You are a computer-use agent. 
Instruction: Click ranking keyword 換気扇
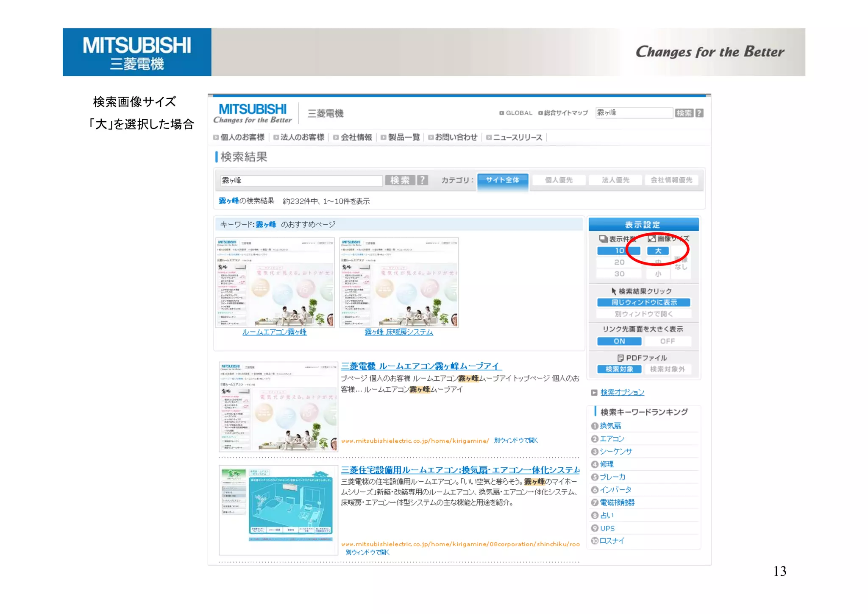[x=610, y=426]
